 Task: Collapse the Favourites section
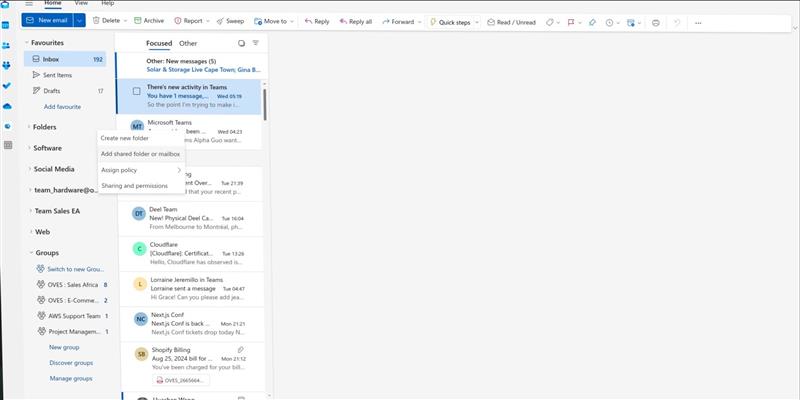(27, 43)
